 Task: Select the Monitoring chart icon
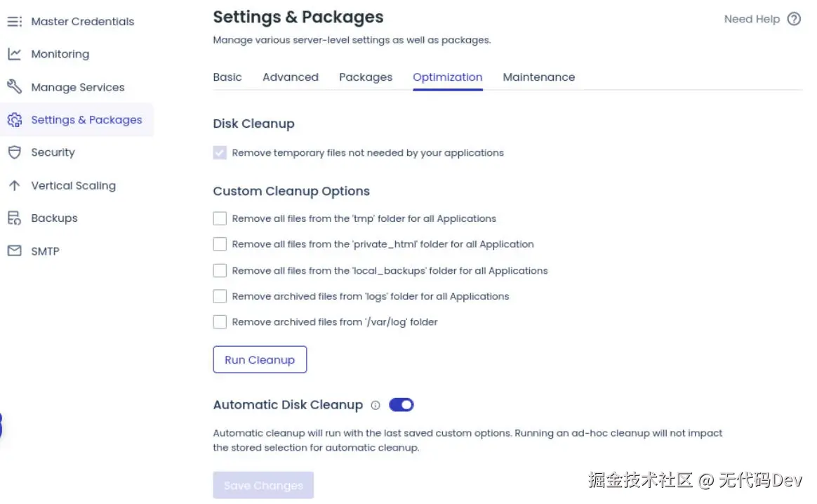15,54
